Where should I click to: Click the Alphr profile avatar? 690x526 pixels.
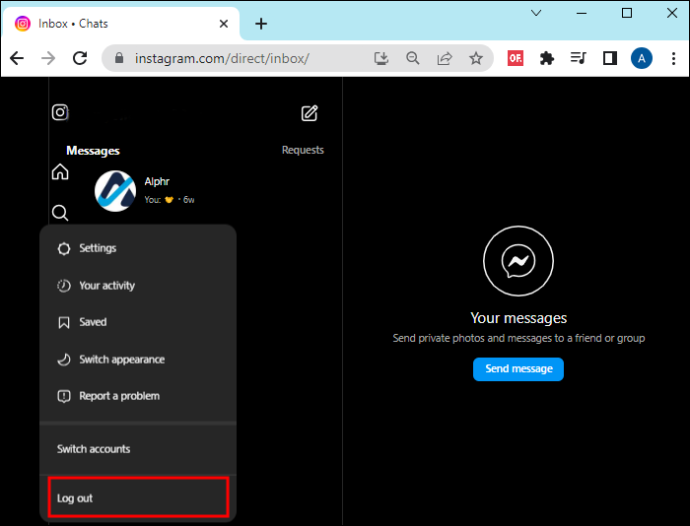(x=115, y=191)
